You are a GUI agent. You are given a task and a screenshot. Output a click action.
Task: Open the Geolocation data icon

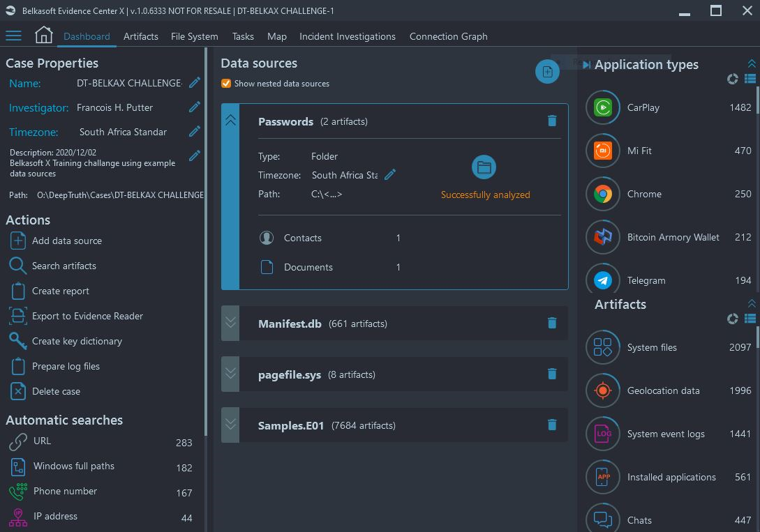603,390
